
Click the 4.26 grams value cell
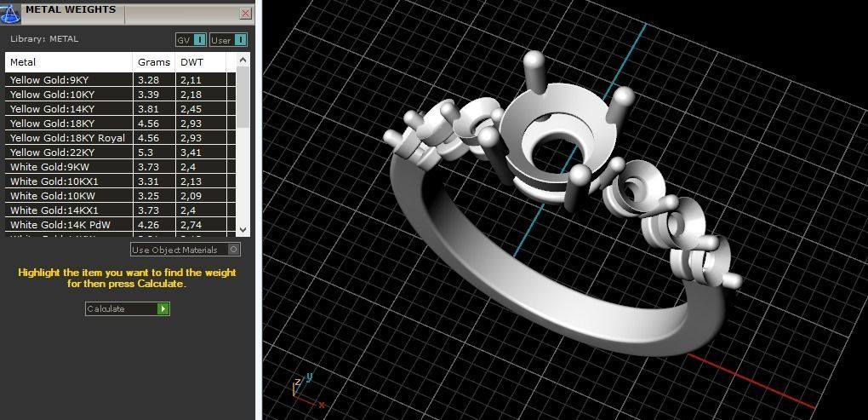pyautogui.click(x=154, y=224)
